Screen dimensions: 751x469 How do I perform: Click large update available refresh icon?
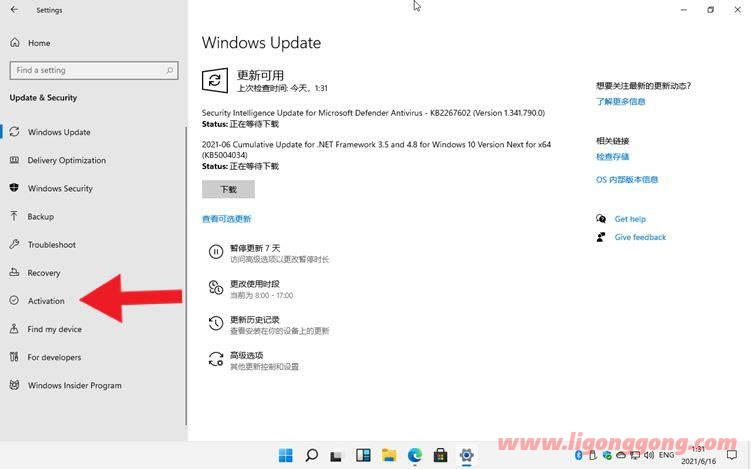(215, 80)
